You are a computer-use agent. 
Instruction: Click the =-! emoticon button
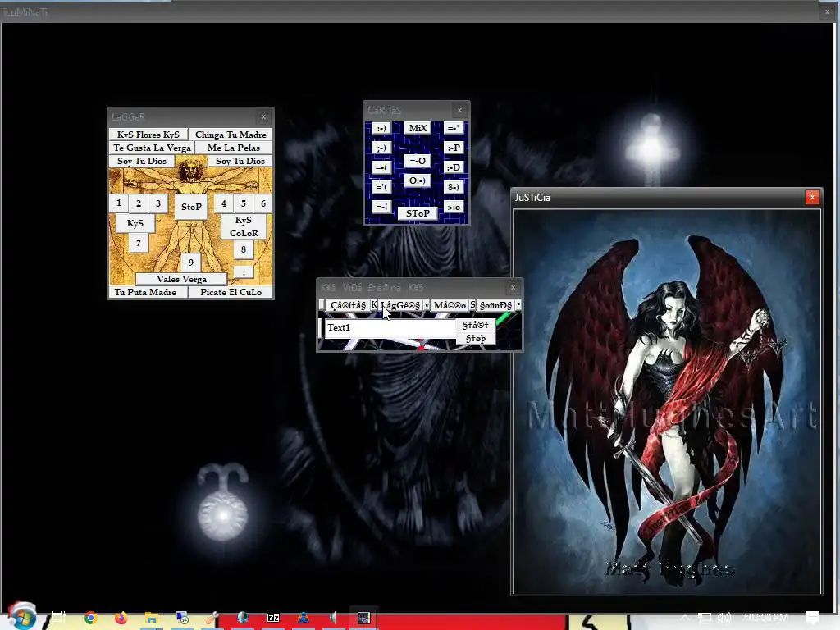[x=381, y=207]
